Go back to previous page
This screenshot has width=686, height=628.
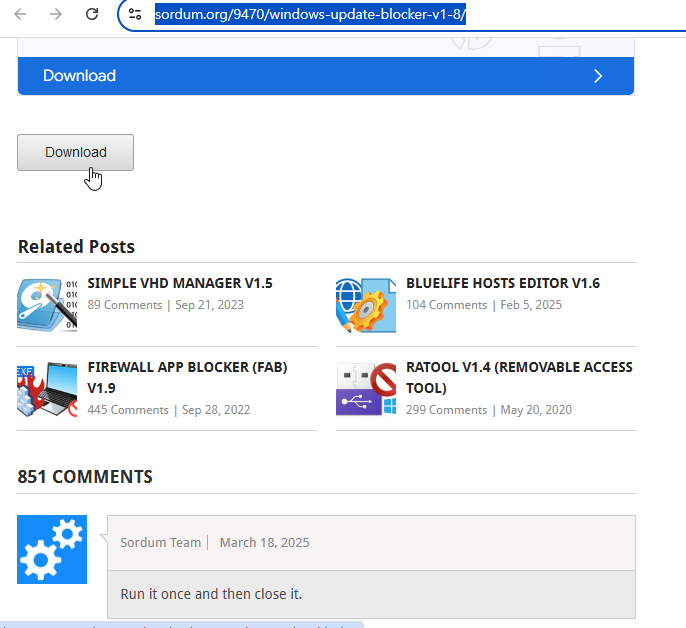(x=20, y=14)
